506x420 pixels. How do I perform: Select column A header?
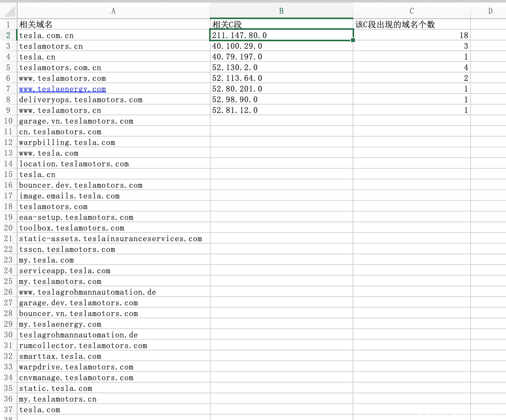[x=113, y=11]
